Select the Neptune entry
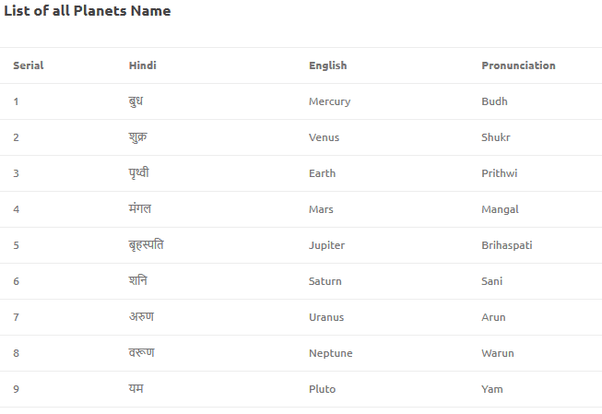This screenshot has width=602, height=414. 330,354
